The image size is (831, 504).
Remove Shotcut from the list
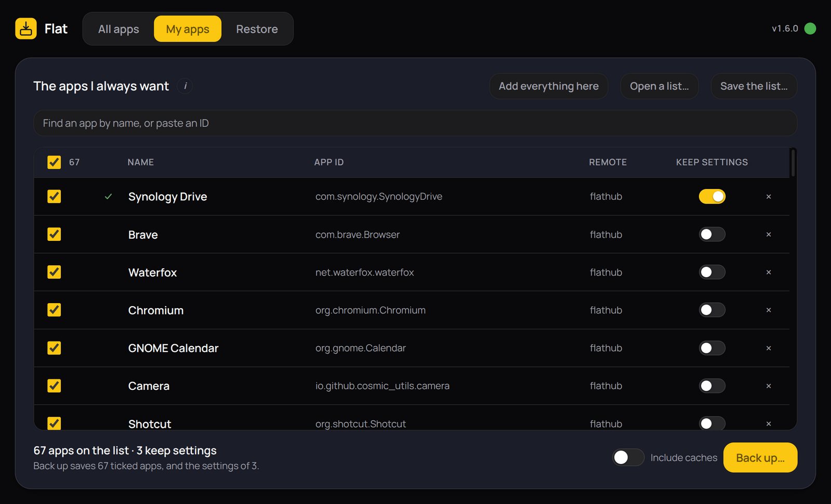click(x=769, y=424)
